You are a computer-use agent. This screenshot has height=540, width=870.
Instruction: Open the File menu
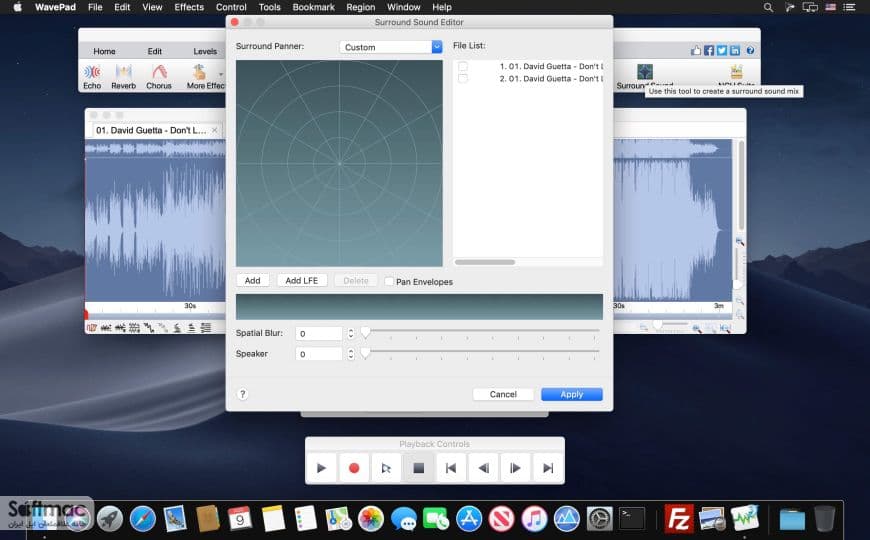click(95, 7)
